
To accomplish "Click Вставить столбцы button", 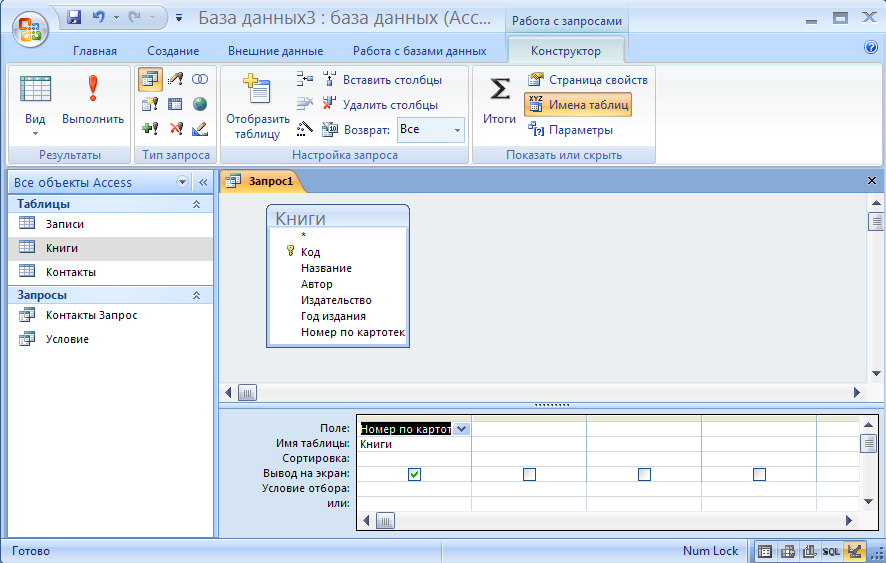I will pos(383,80).
